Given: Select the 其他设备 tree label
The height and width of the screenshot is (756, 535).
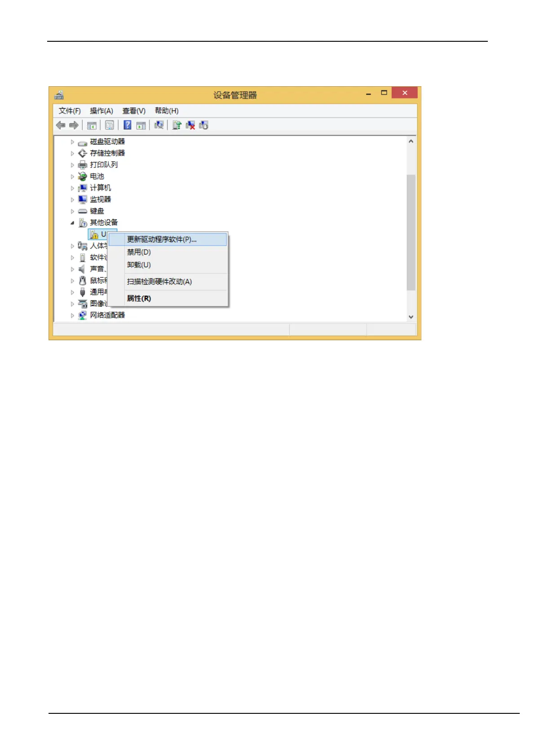Looking at the screenshot, I should [104, 223].
